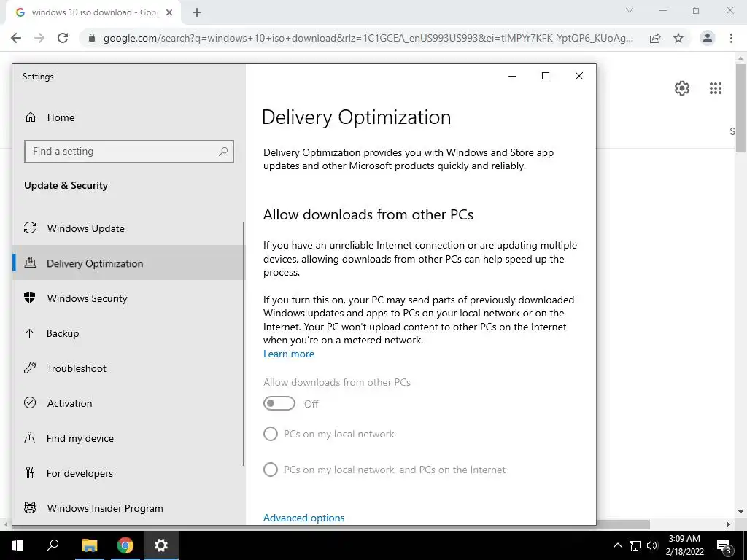Go to Settings Home
The width and height of the screenshot is (747, 560).
[x=128, y=117]
